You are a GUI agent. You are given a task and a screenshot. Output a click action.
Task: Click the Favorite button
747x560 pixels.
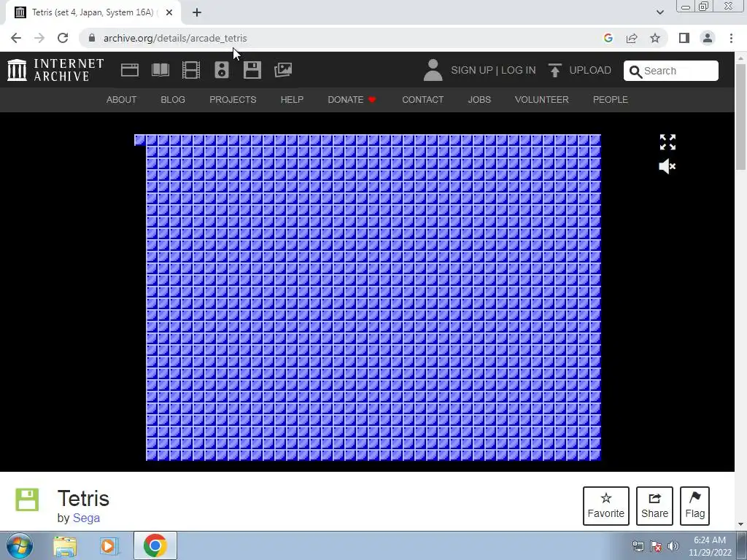(x=606, y=506)
